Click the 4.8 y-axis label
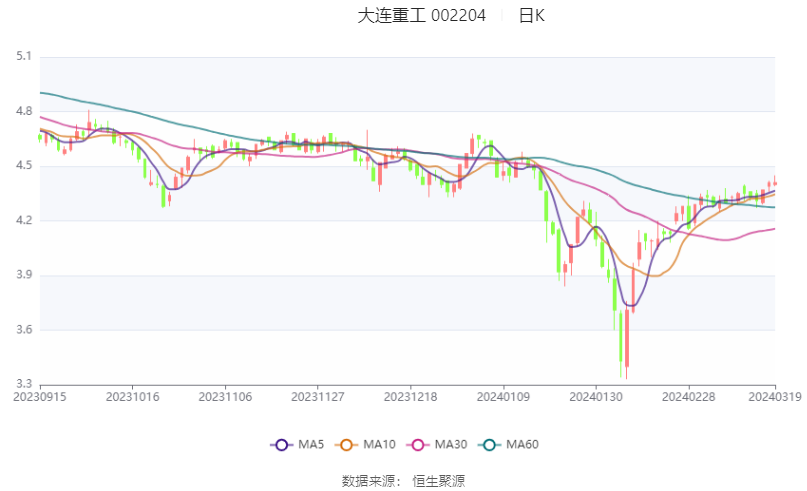 24,111
